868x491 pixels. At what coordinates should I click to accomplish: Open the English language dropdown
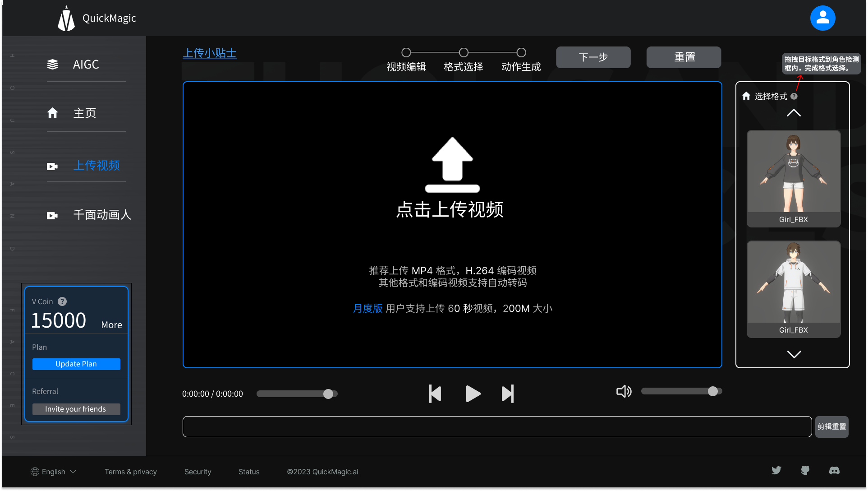coord(54,472)
